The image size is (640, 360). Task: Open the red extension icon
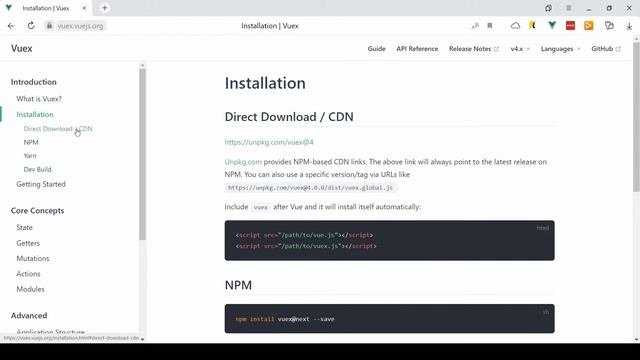point(570,26)
